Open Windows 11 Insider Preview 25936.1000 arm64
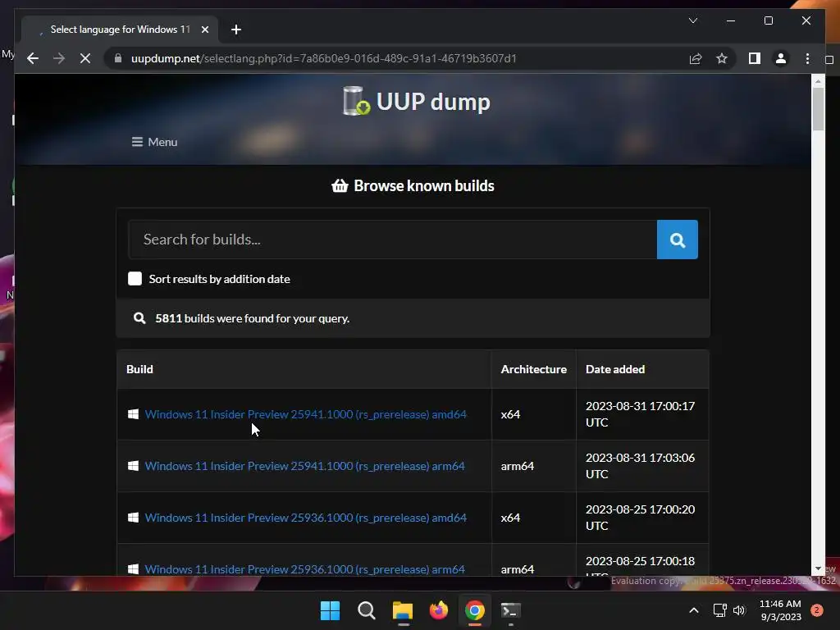840x630 pixels. click(x=305, y=569)
